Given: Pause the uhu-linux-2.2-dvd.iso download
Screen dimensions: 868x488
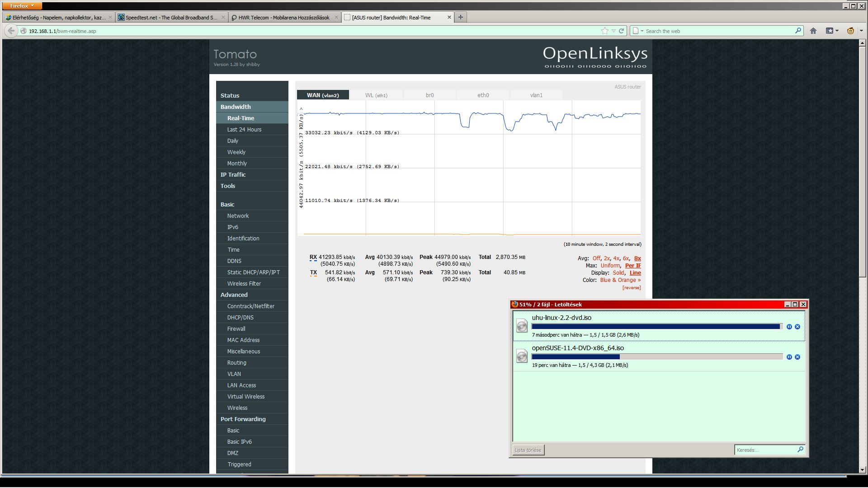Looking at the screenshot, I should (789, 327).
